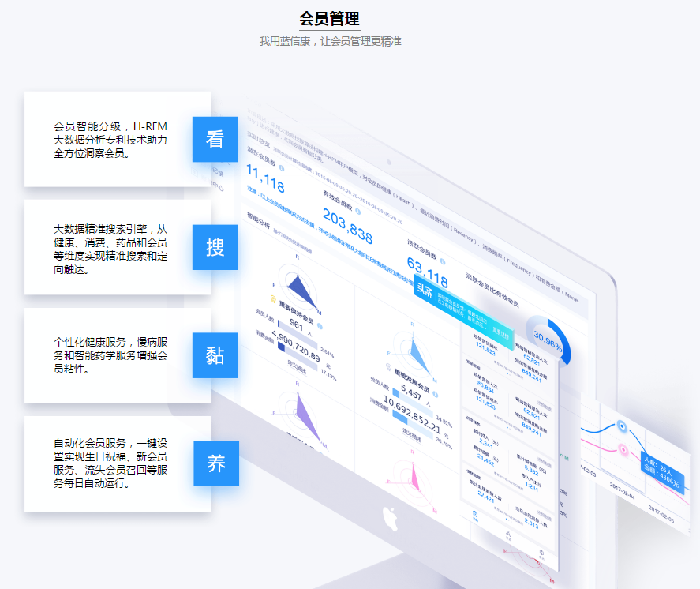Viewport: 700px width, 589px height.
Task: Click the 活跃会员比有效会员 label
Action: tap(493, 291)
